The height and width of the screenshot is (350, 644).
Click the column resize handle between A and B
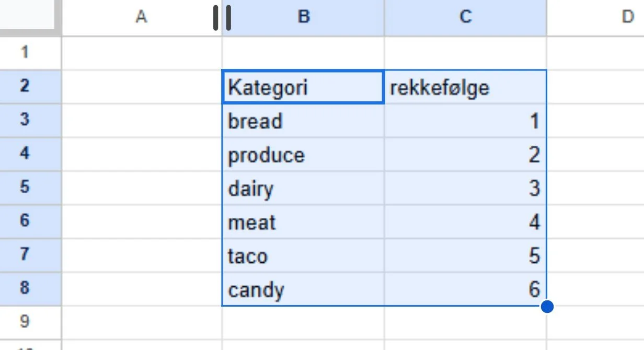[x=222, y=18]
